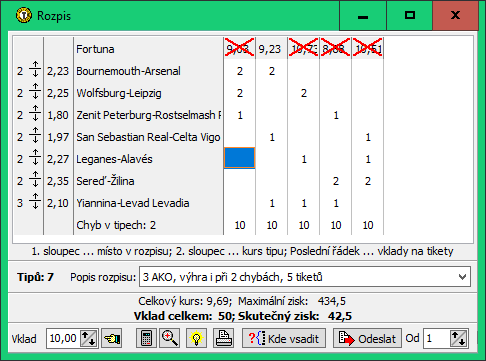Image resolution: width=486 pixels, height=361 pixels.
Task: Click the Od number input field
Action: [437, 338]
